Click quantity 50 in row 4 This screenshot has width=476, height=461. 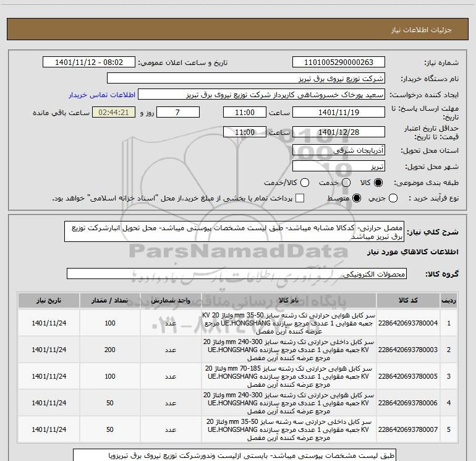coord(109,403)
